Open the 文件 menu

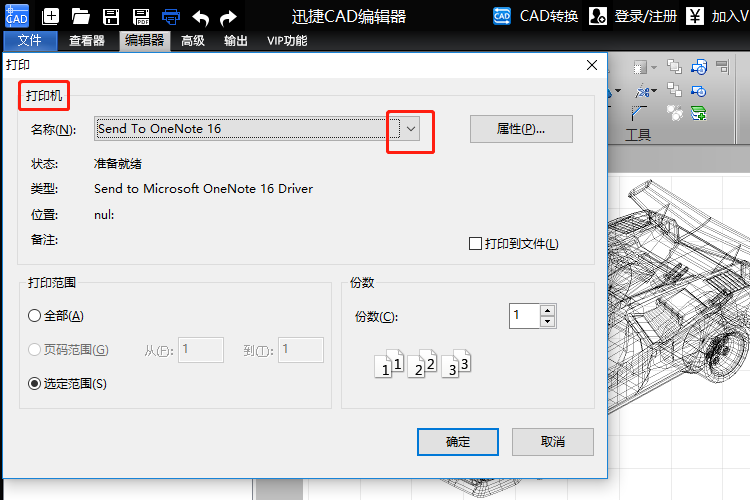point(30,41)
